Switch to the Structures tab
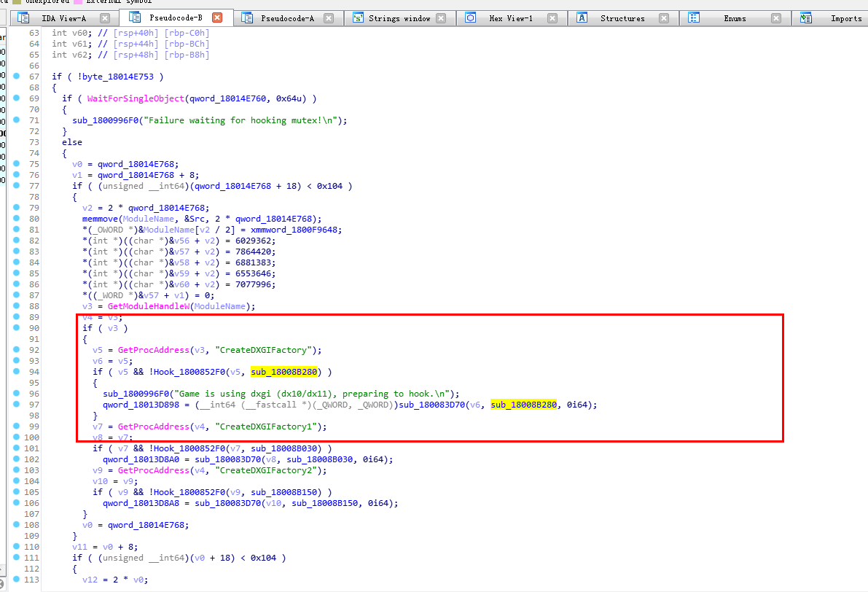The height and width of the screenshot is (592, 868). (622, 18)
